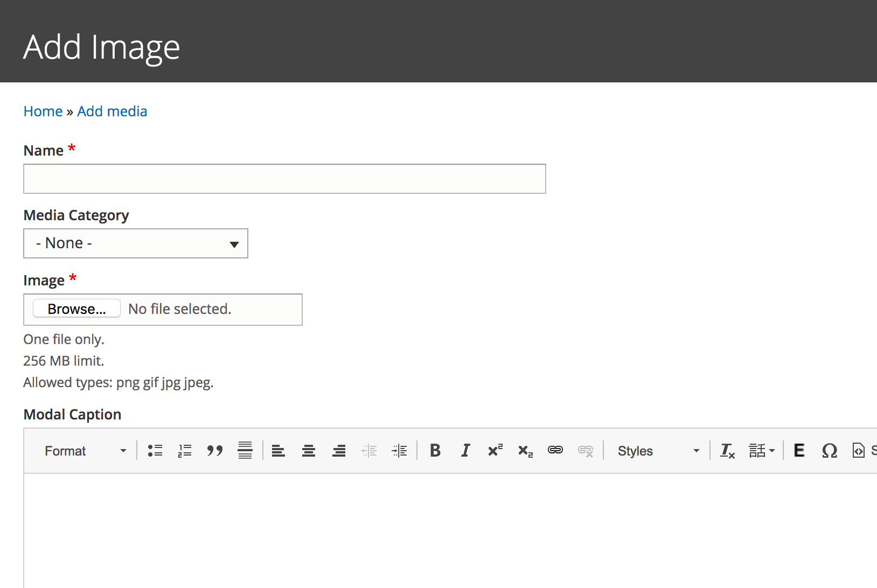The width and height of the screenshot is (877, 588).
Task: Apply block quote formatting
Action: [x=215, y=451]
